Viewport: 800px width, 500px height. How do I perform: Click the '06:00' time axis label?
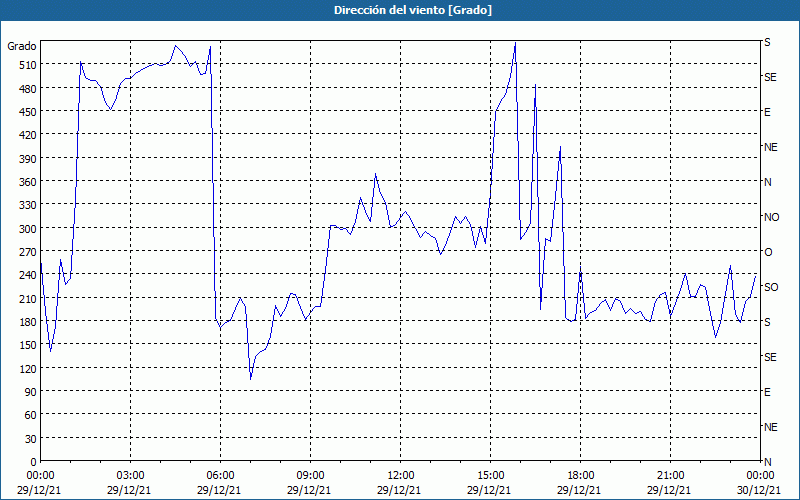220,476
